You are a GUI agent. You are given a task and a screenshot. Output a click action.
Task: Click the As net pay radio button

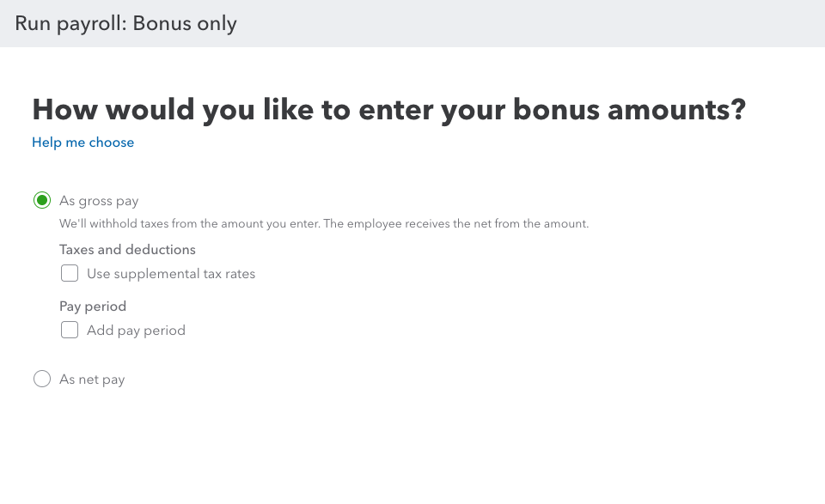pyautogui.click(x=42, y=379)
